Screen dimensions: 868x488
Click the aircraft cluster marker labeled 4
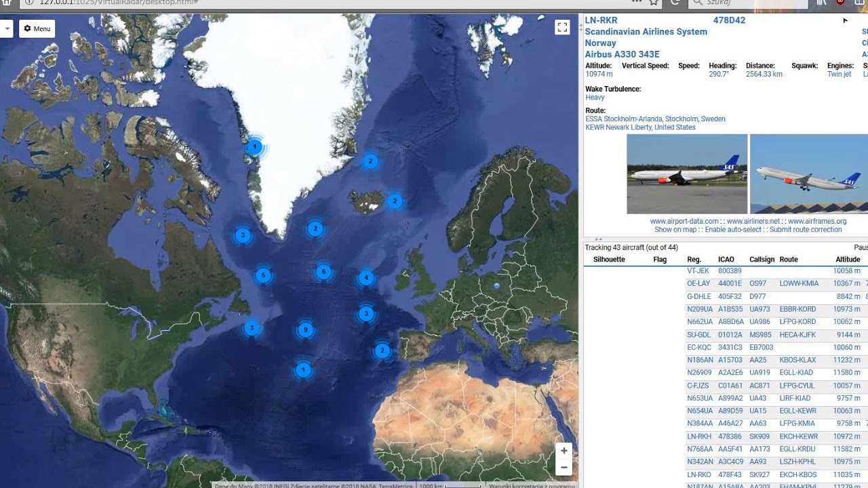click(x=366, y=277)
